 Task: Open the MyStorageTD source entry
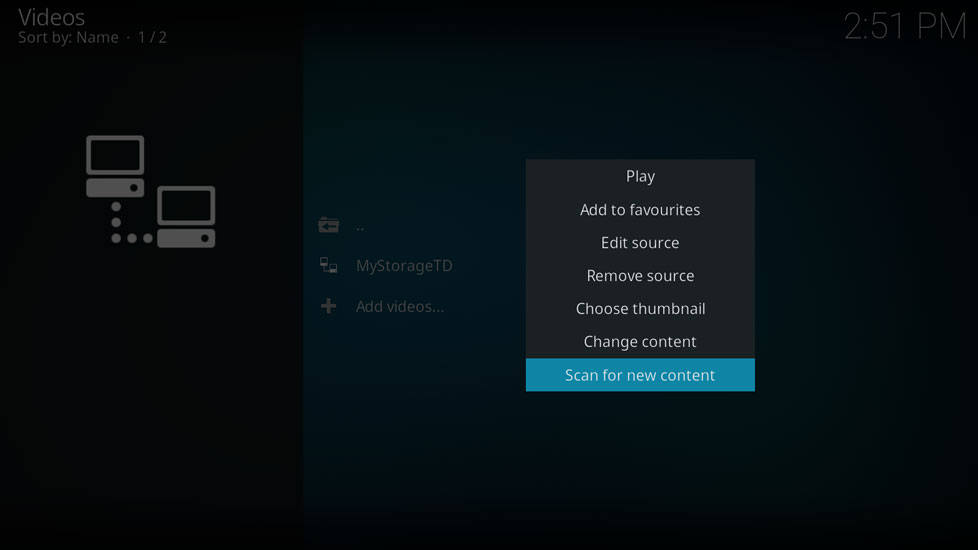(404, 266)
